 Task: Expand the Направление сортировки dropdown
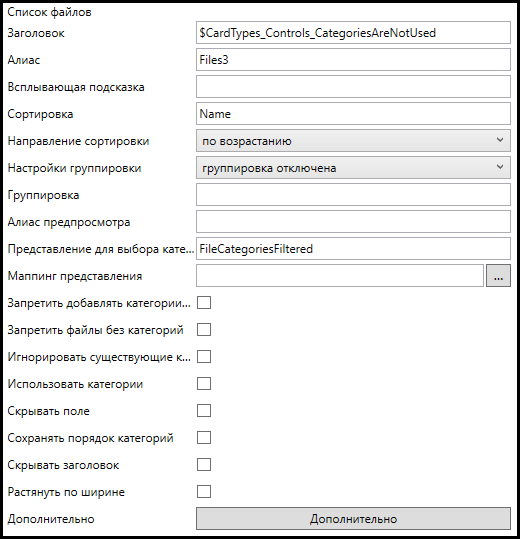pos(353,141)
